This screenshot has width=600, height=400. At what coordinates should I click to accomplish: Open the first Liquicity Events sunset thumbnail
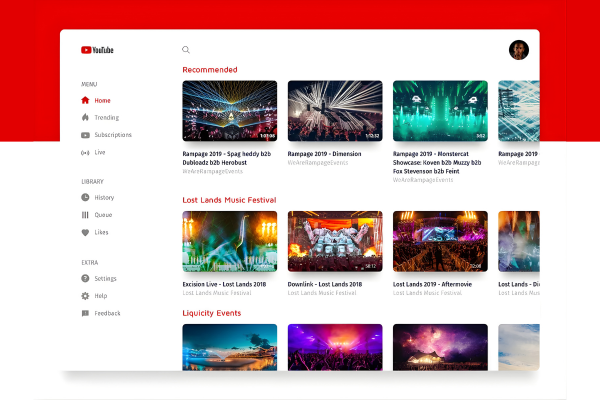[x=230, y=347]
